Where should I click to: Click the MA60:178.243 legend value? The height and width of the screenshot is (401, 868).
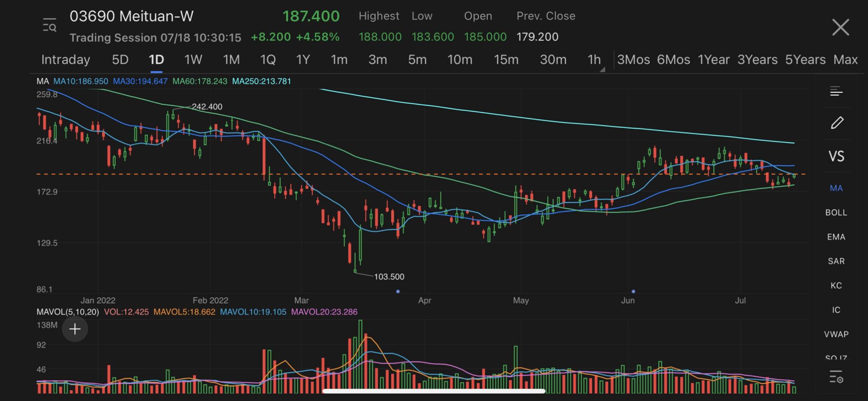(x=200, y=81)
